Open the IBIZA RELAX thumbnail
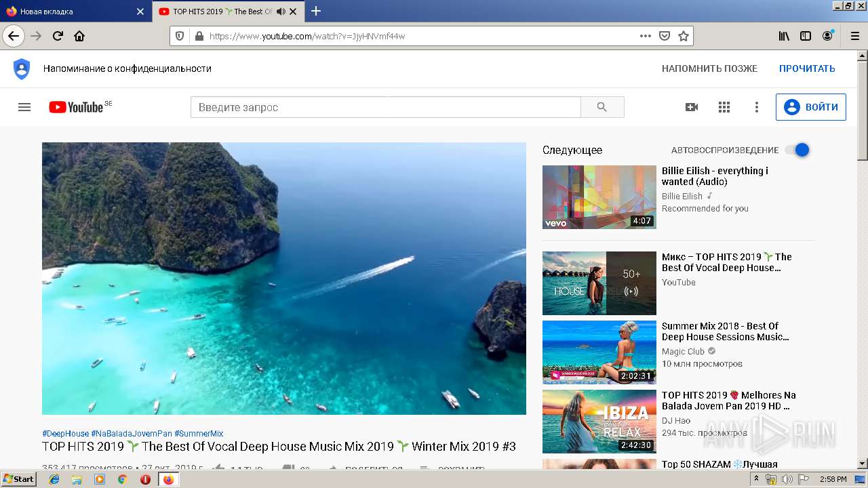Viewport: 868px width, 488px height. [x=599, y=422]
